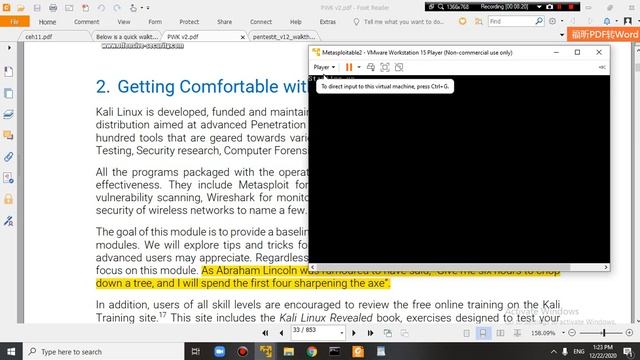Open the Pages thumbnail panel icon
The height and width of the screenshot is (360, 640).
pyautogui.click(x=8, y=93)
